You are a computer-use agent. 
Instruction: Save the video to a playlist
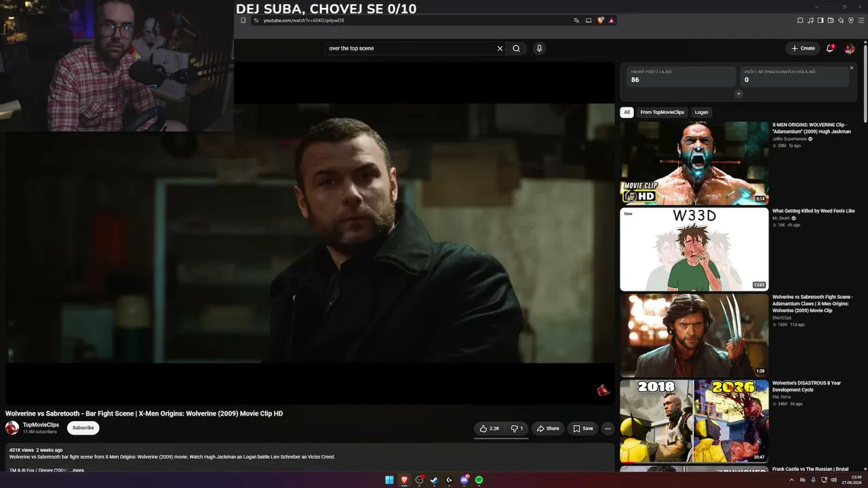[x=583, y=428]
